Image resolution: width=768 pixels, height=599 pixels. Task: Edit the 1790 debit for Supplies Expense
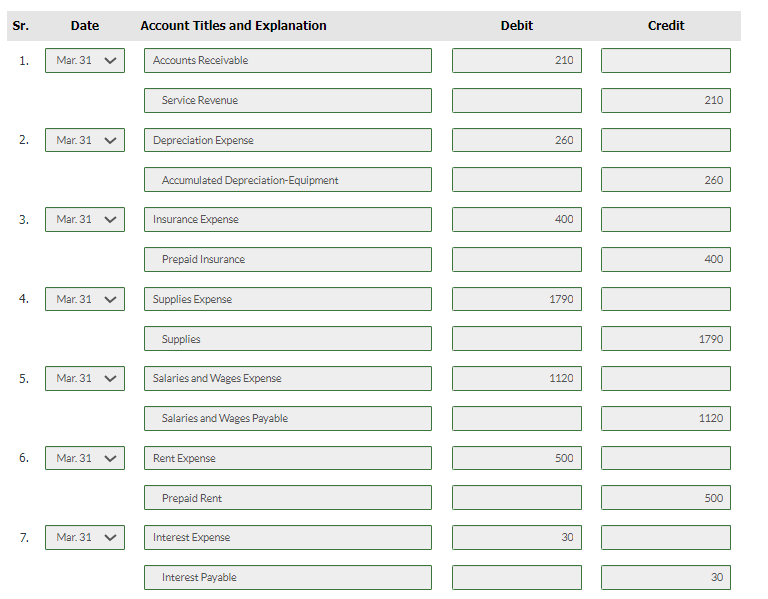[517, 299]
